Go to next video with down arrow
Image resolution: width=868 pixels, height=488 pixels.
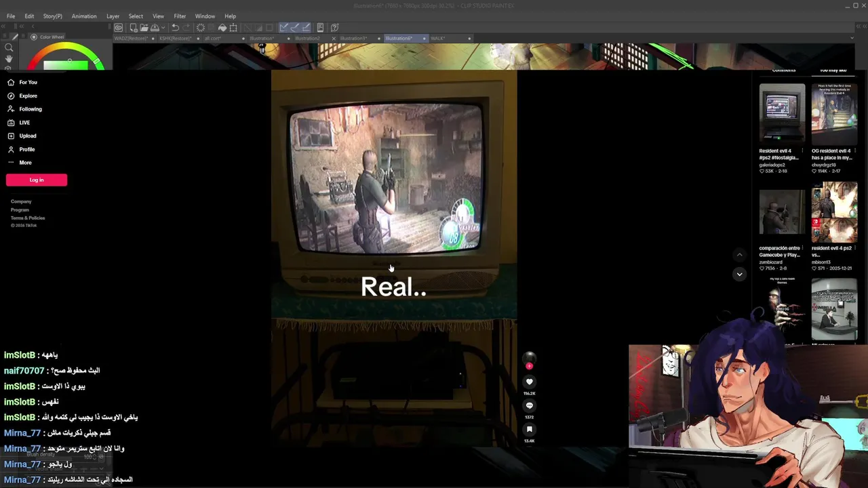[739, 274]
